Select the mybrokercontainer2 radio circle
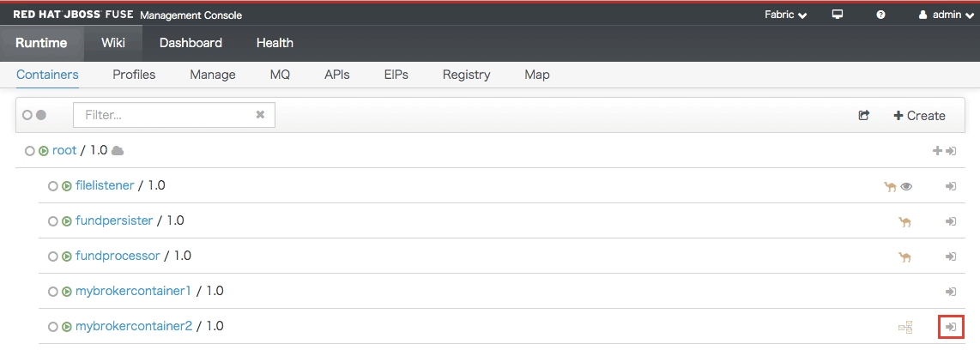The width and height of the screenshot is (980, 350). [x=53, y=326]
